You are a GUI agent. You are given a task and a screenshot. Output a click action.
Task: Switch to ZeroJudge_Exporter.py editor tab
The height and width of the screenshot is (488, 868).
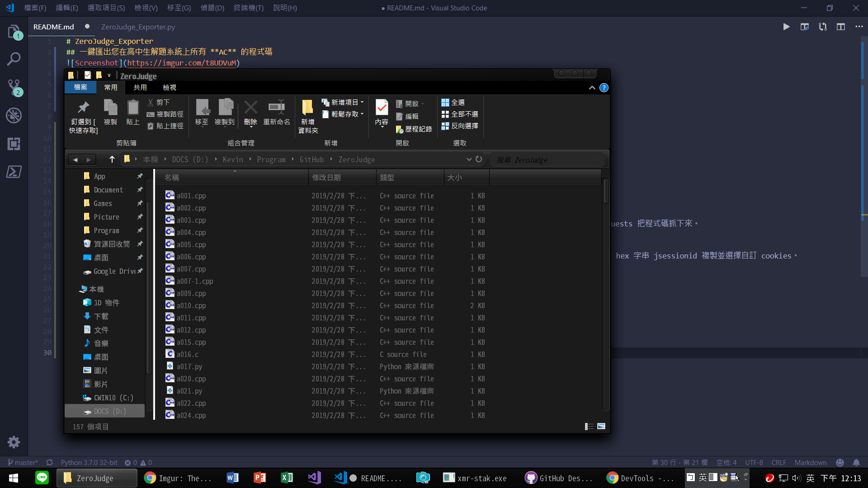tap(138, 27)
